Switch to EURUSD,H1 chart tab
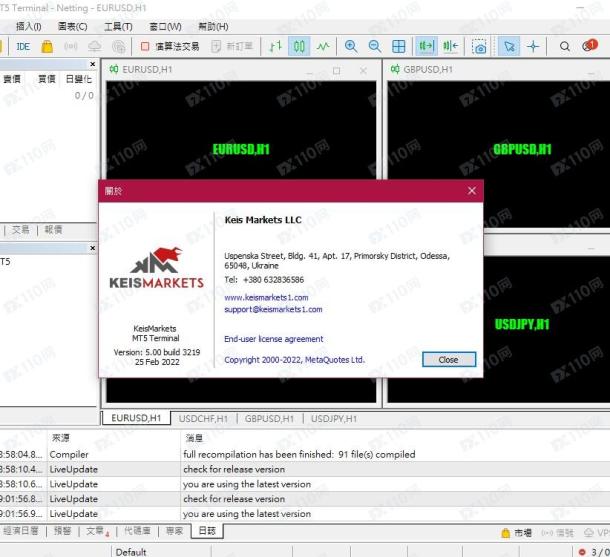The image size is (610, 557). (x=136, y=418)
